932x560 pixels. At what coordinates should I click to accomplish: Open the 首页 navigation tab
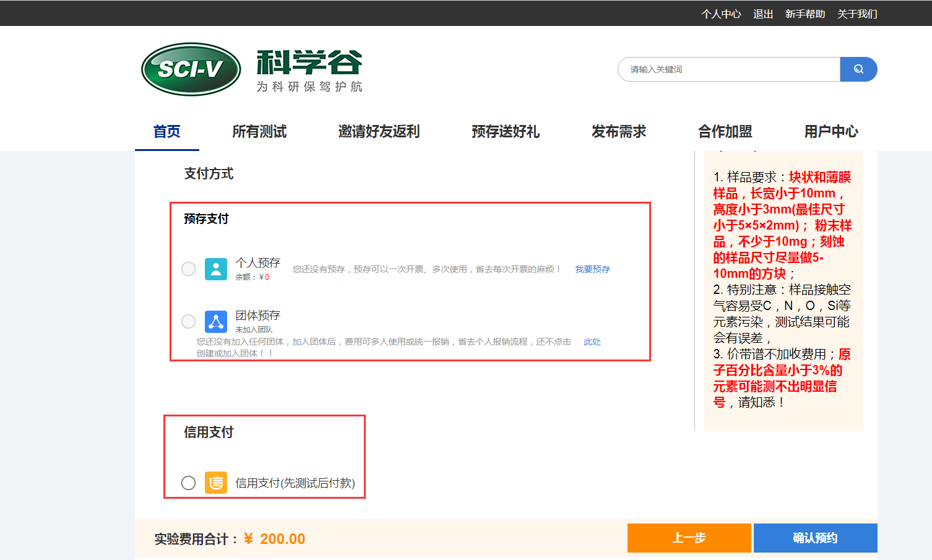167,132
